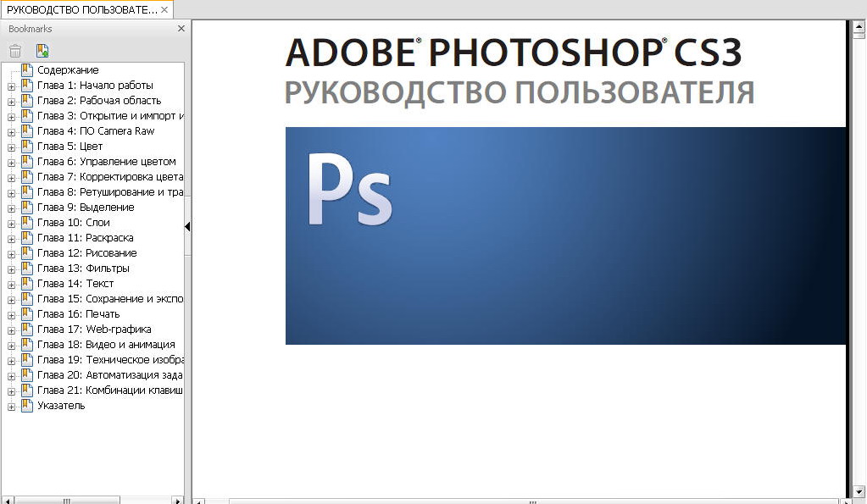Click bookmark icon beside Глава 12: Рисование
Screen dimensions: 867x504
27,252
